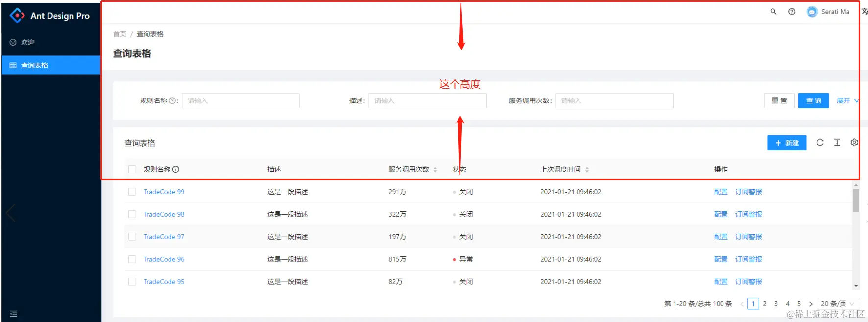
Task: Click 订阅警报 in TradeCode 99 row
Action: point(748,192)
